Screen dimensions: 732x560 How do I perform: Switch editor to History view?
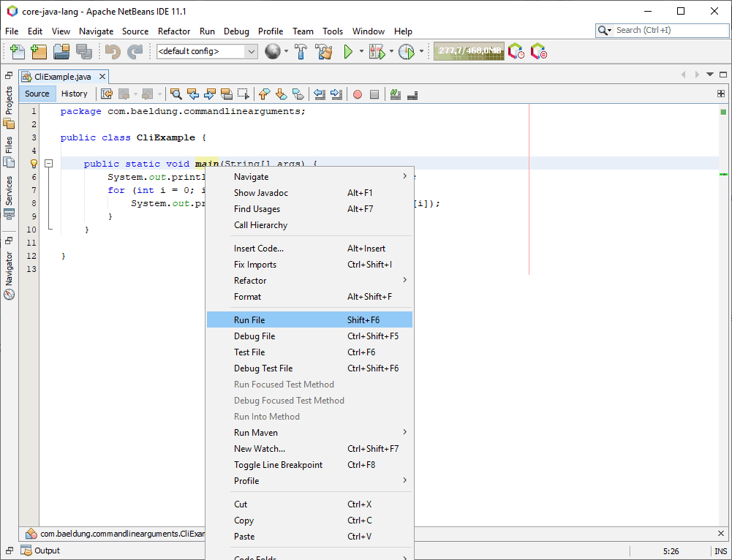[x=74, y=94]
